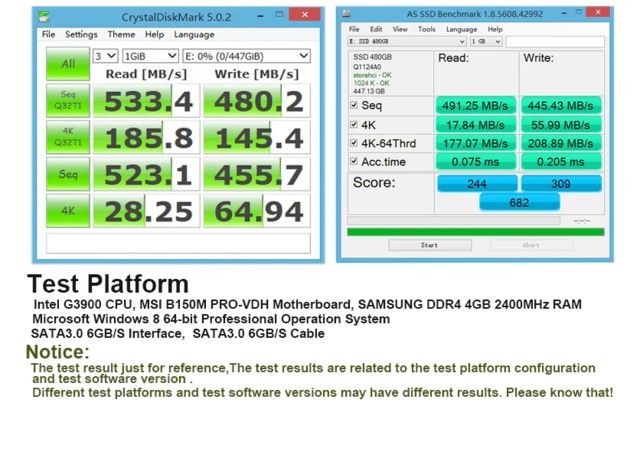The height and width of the screenshot is (452, 640).
Task: Open File menu in CrystalDiskMark
Action: (48, 34)
